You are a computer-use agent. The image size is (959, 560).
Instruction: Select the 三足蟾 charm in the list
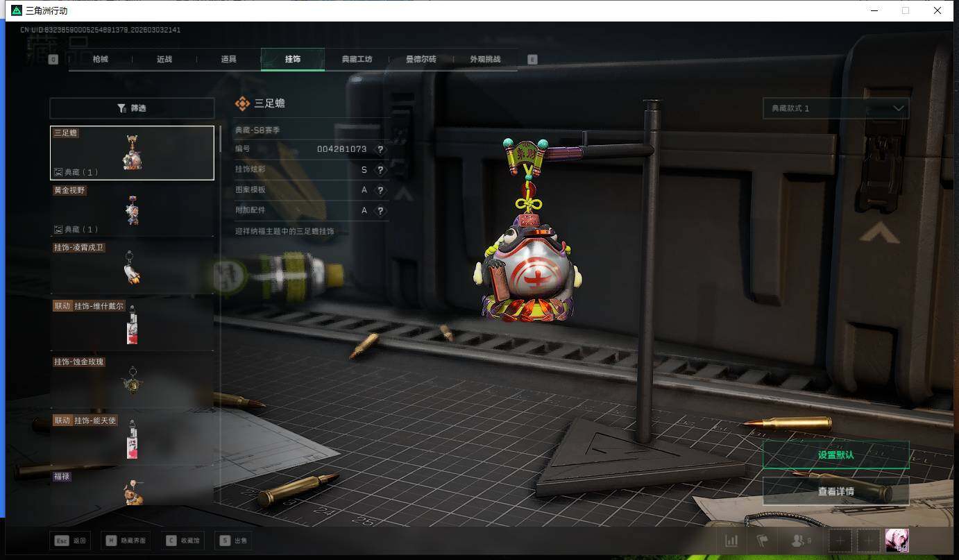pos(132,153)
